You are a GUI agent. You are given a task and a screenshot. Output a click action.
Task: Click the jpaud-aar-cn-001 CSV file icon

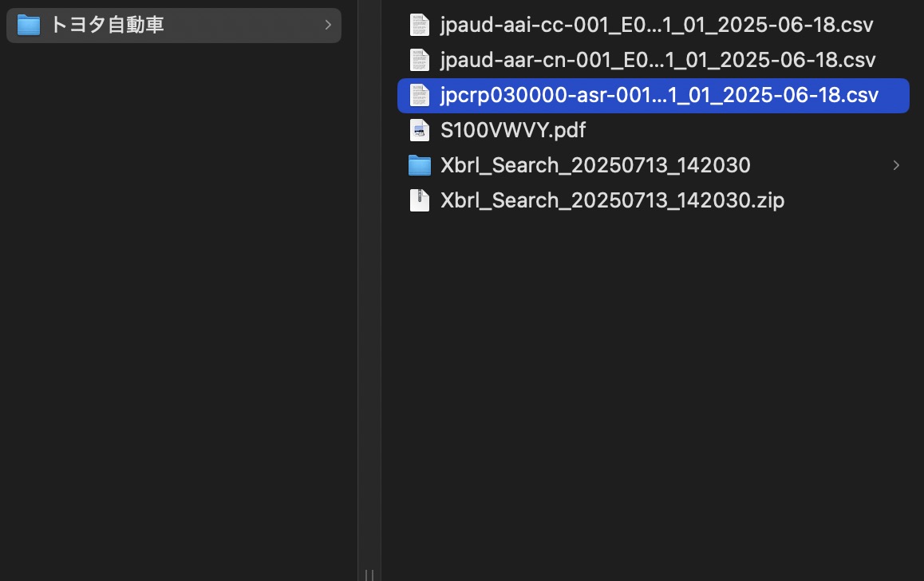tap(419, 60)
